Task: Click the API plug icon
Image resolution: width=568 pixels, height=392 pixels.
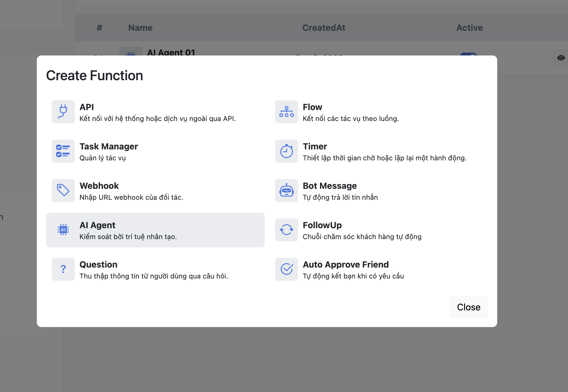Action: click(x=63, y=112)
